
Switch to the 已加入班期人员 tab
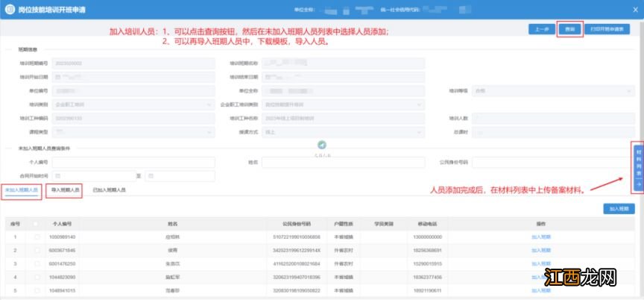[110, 190]
